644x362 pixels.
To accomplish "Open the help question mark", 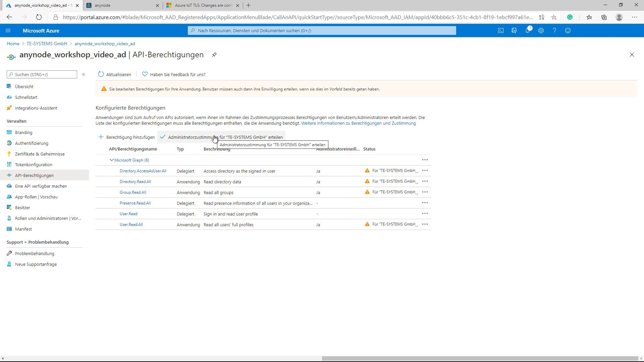I will pyautogui.click(x=554, y=31).
